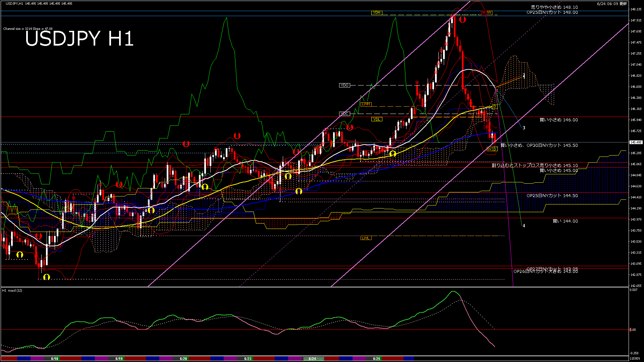Select projection endpoint number 4
The image size is (644, 362).
[524, 226]
